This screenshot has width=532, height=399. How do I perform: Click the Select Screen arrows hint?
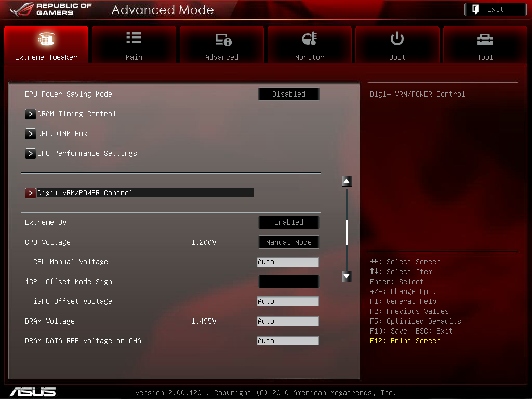pyautogui.click(x=405, y=262)
